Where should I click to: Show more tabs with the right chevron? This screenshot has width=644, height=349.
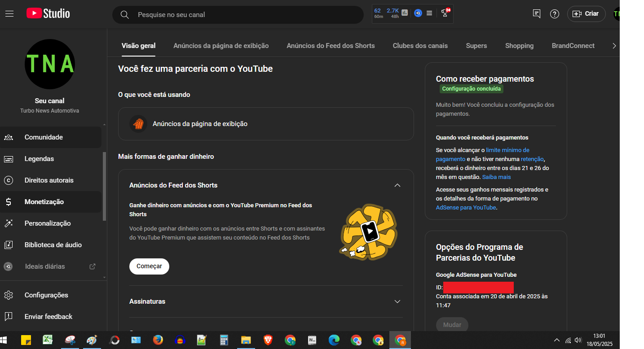[x=614, y=46]
